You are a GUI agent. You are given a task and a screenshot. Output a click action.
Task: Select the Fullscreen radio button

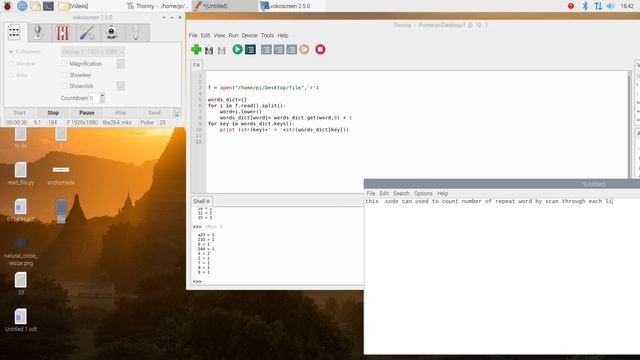click(11, 52)
